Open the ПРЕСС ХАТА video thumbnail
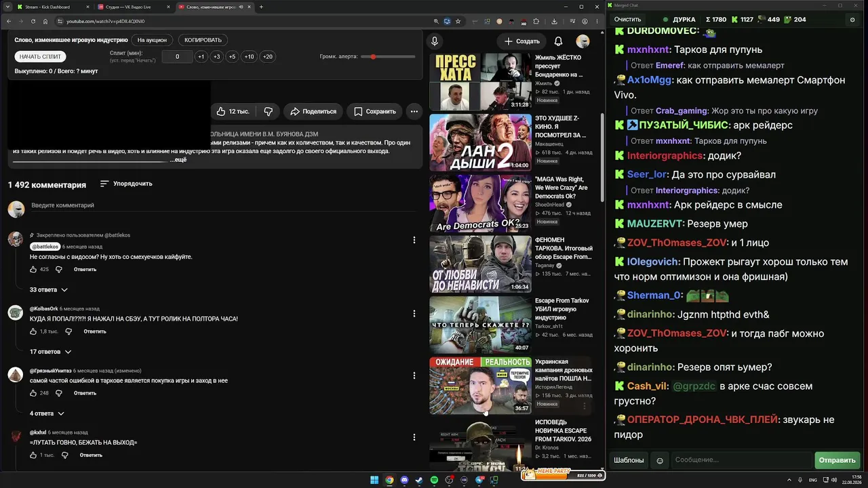868x488 pixels. click(480, 81)
